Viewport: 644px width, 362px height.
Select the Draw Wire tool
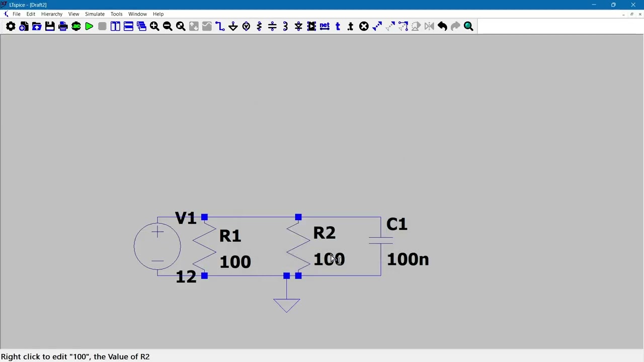[220, 26]
